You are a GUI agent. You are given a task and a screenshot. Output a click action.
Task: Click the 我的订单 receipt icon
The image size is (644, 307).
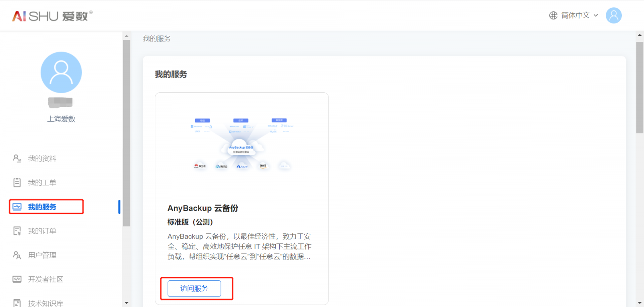(x=17, y=231)
